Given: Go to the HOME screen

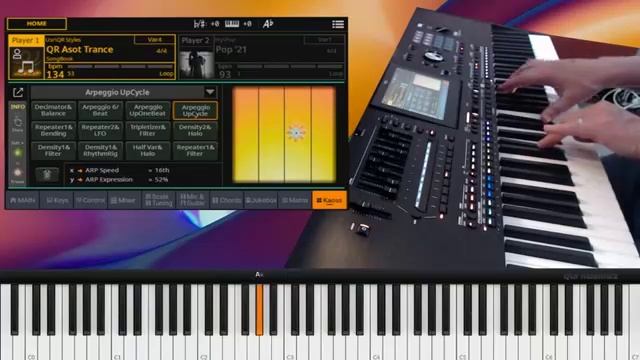Looking at the screenshot, I should (37, 24).
